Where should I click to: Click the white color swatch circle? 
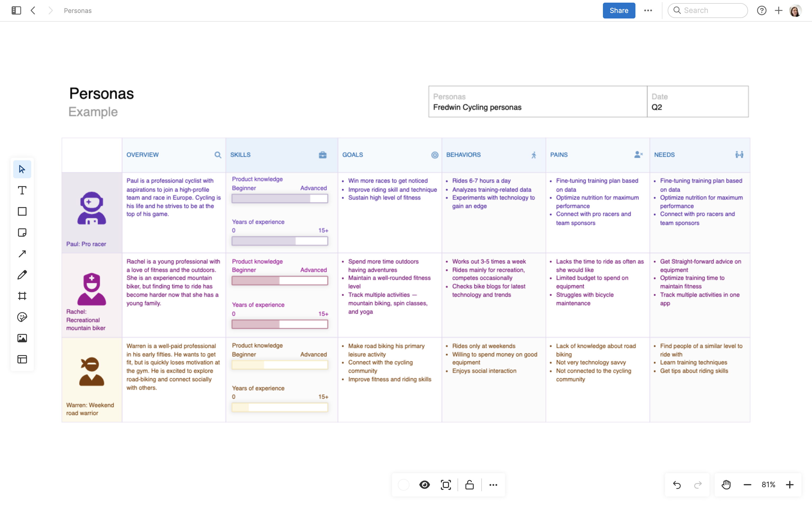pos(403,485)
